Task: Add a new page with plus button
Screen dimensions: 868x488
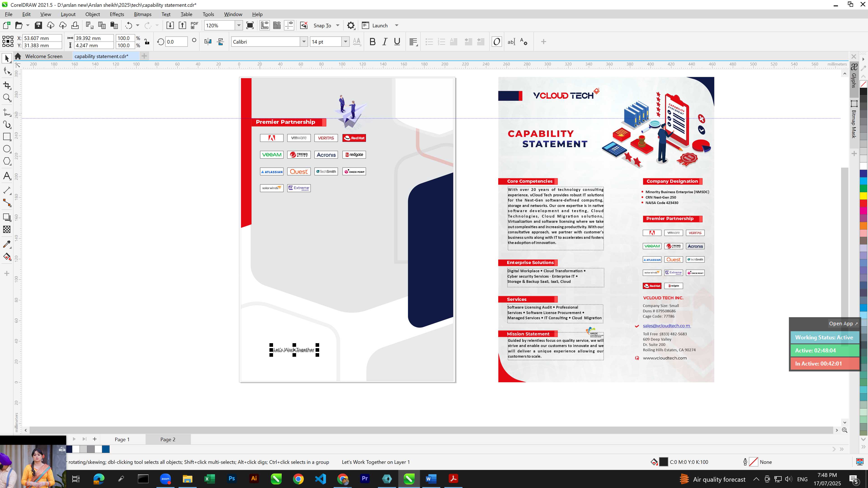Action: (95, 439)
